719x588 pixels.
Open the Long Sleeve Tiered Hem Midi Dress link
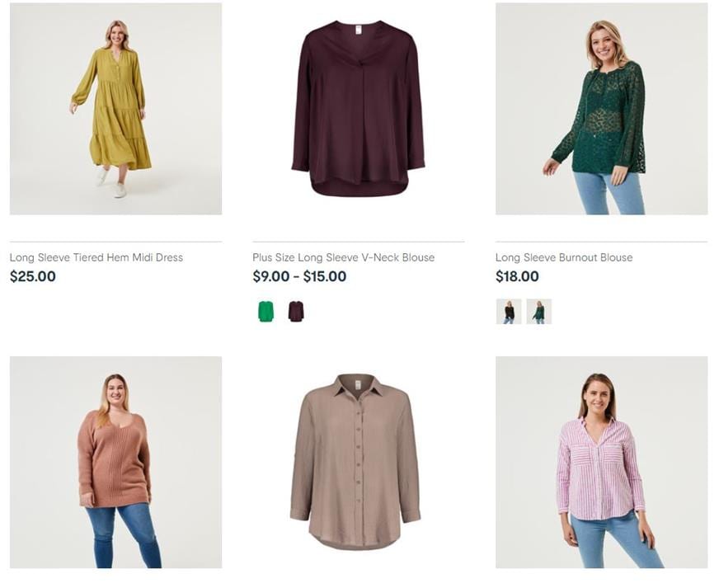point(96,257)
